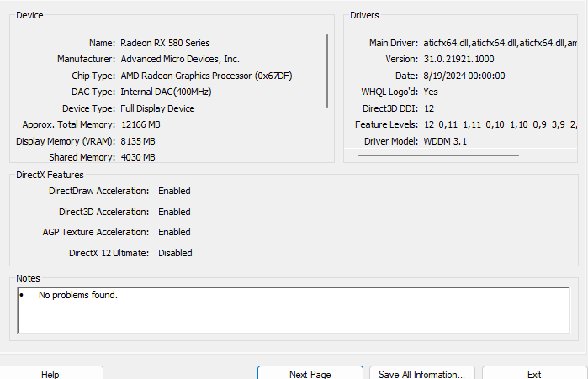Click the 'Approx. Total Memory:' label
This screenshot has width=588, height=379.
pos(69,124)
